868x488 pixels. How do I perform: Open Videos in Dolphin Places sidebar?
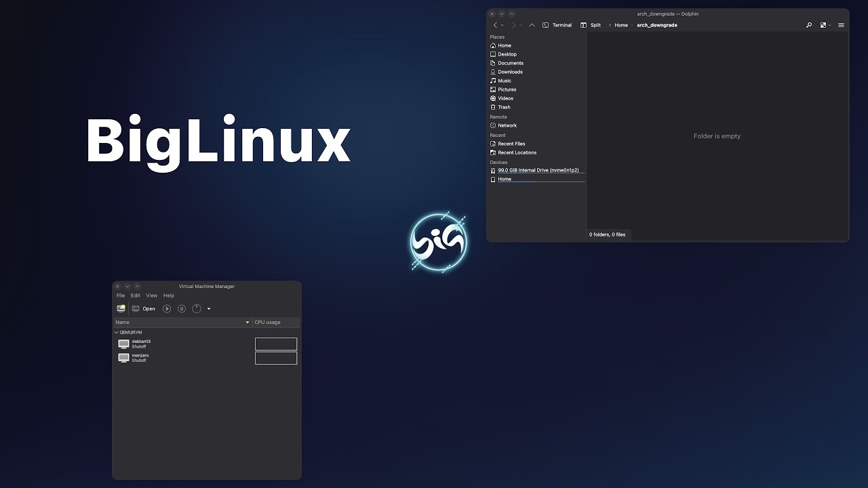536,98
